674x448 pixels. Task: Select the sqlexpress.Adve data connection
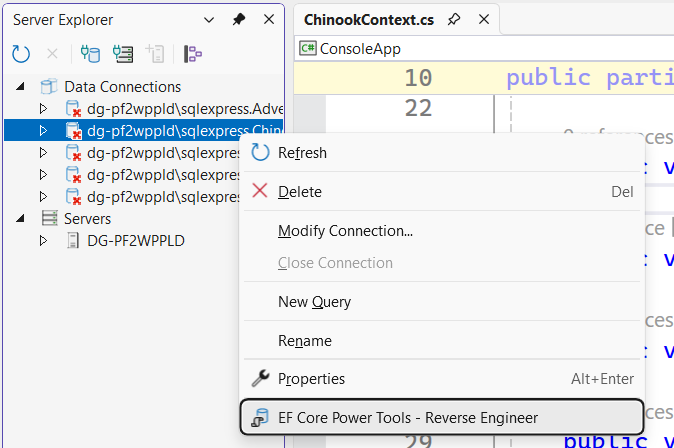point(185,109)
